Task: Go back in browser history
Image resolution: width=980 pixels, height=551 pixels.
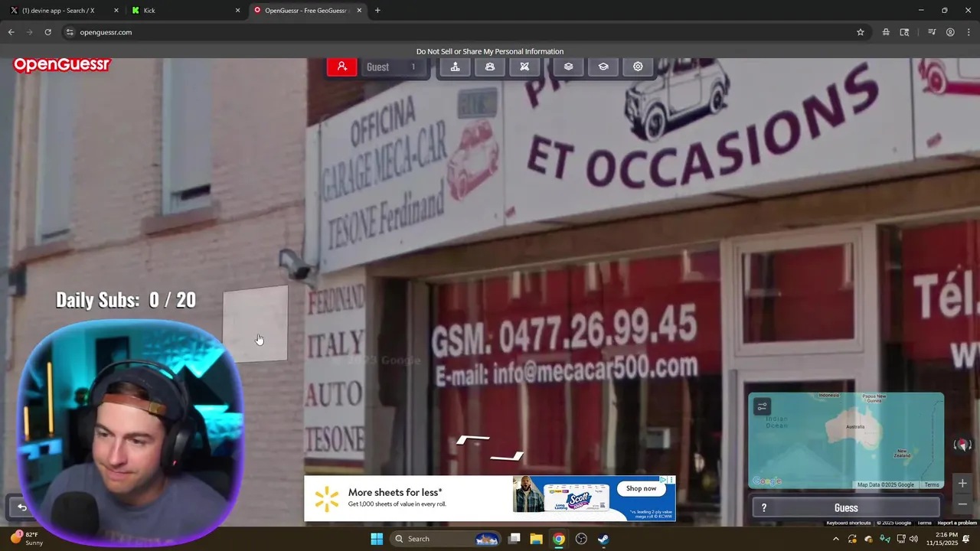Action: [x=11, y=32]
